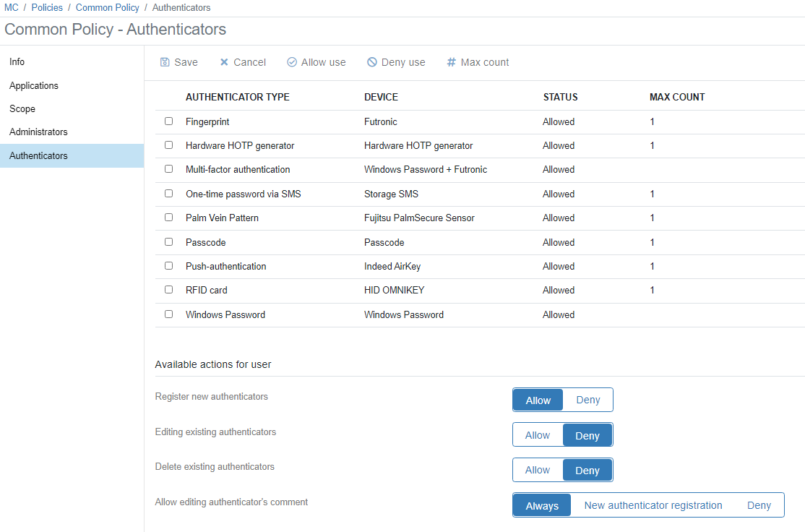Image resolution: width=805 pixels, height=532 pixels.
Task: Go to Administrators in the sidebar
Action: pos(38,132)
